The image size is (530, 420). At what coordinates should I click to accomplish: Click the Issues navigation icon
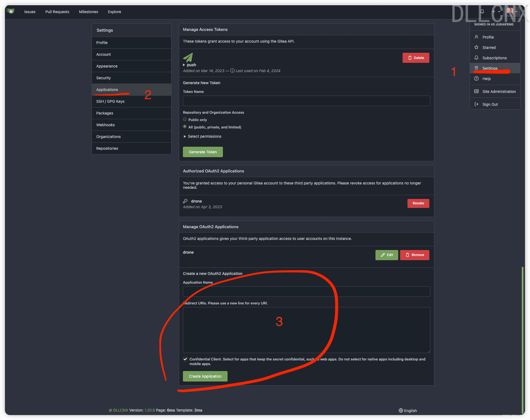30,11
